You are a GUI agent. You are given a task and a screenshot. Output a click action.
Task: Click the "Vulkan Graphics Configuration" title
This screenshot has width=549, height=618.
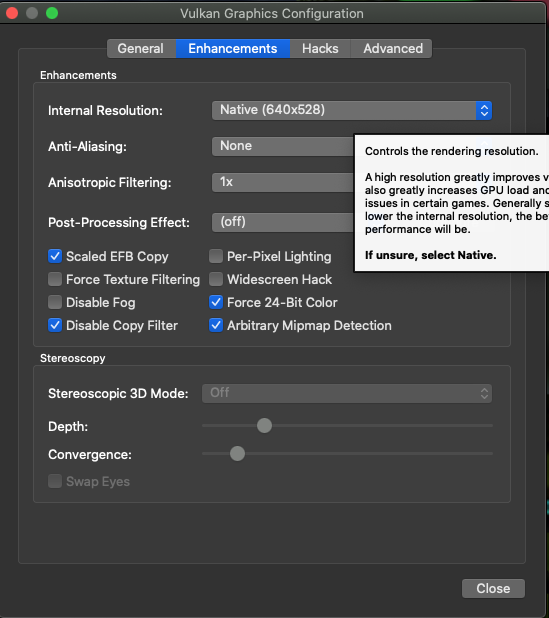pyautogui.click(x=272, y=13)
